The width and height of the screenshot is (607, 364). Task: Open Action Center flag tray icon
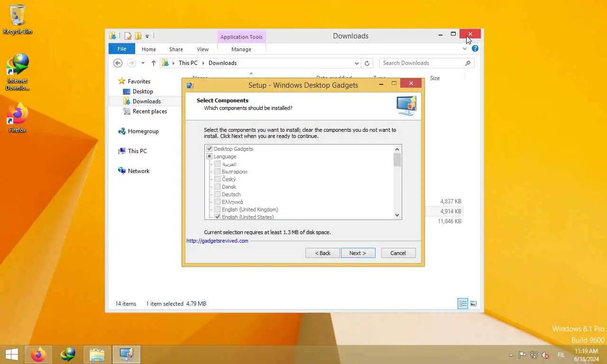coord(522,355)
